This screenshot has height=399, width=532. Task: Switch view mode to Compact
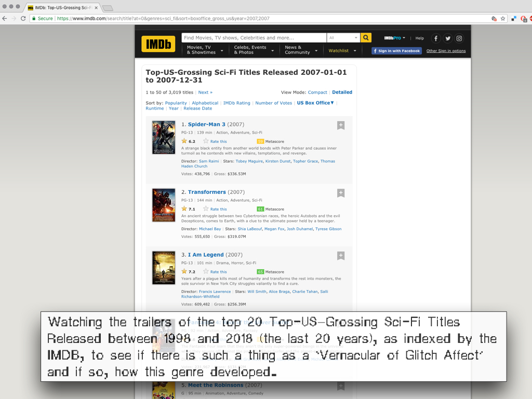pyautogui.click(x=317, y=92)
